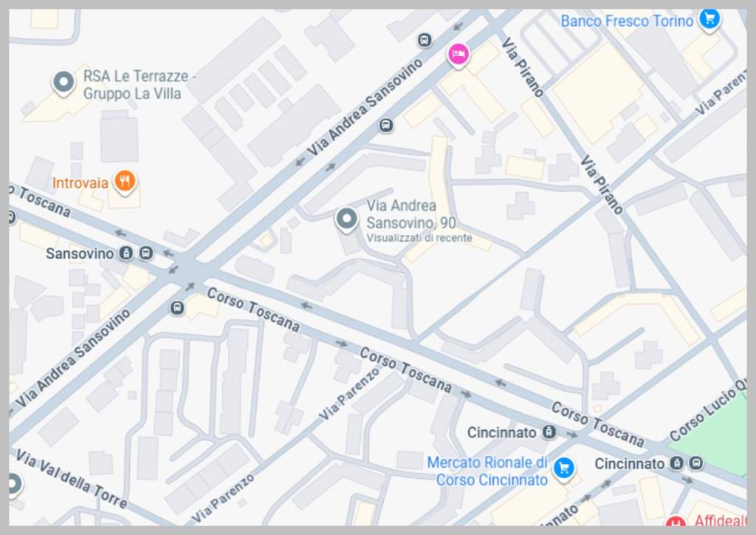756x535 pixels.
Task: Select the pink hotel bed marker
Action: click(x=458, y=55)
